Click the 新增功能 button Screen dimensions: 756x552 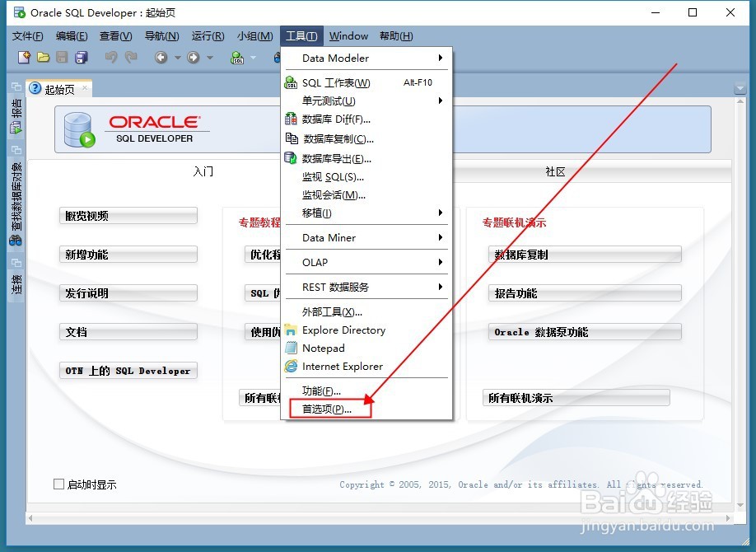coord(128,255)
